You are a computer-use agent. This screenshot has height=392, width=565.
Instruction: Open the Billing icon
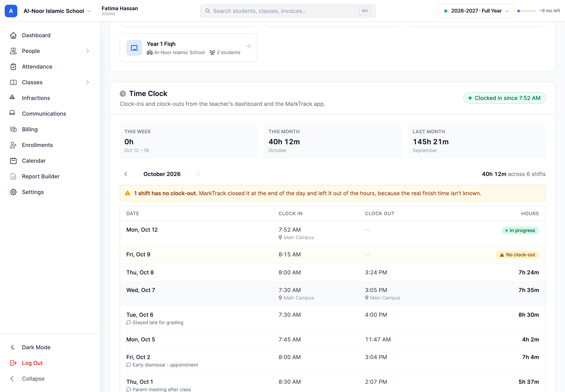tap(13, 129)
